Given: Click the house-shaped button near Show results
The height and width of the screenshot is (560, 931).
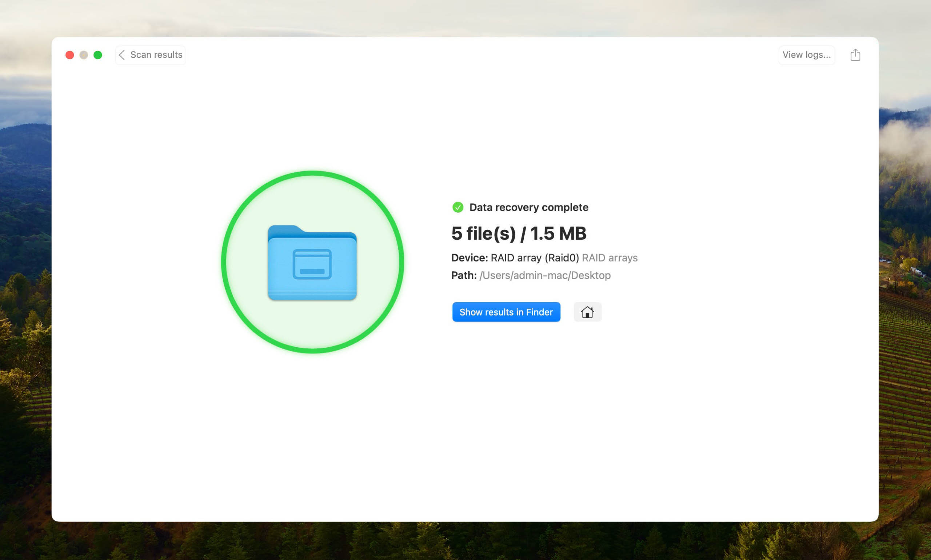Looking at the screenshot, I should (587, 312).
